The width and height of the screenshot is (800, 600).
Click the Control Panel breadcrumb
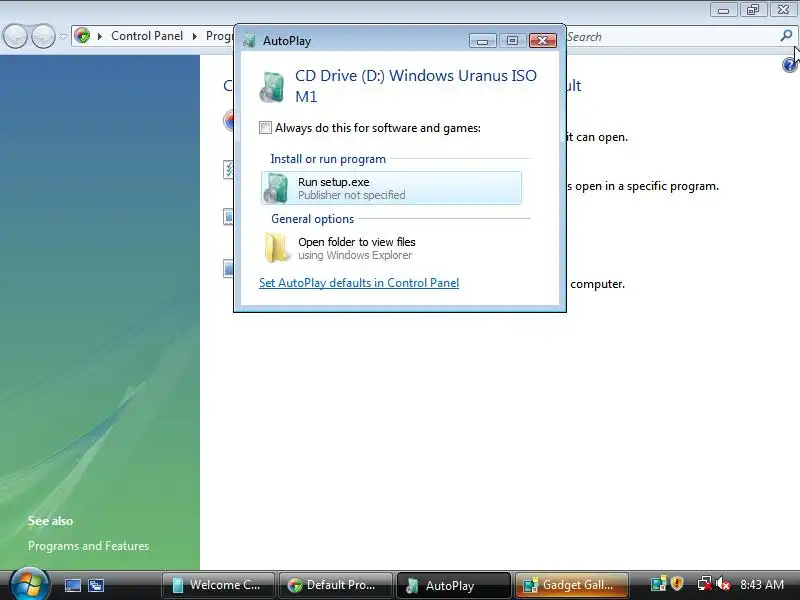point(147,36)
